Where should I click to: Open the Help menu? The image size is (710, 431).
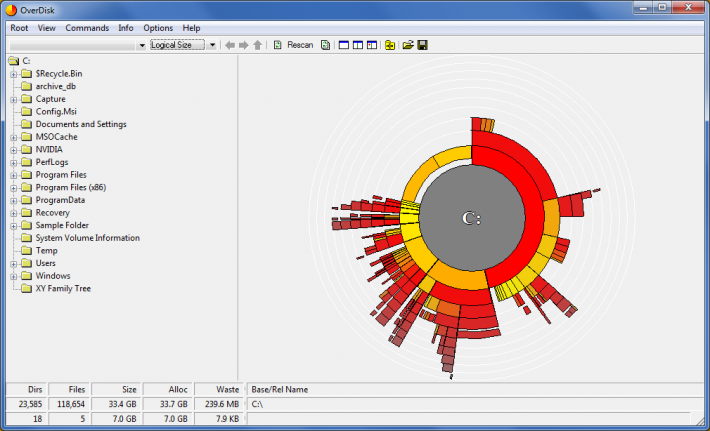pyautogui.click(x=191, y=28)
